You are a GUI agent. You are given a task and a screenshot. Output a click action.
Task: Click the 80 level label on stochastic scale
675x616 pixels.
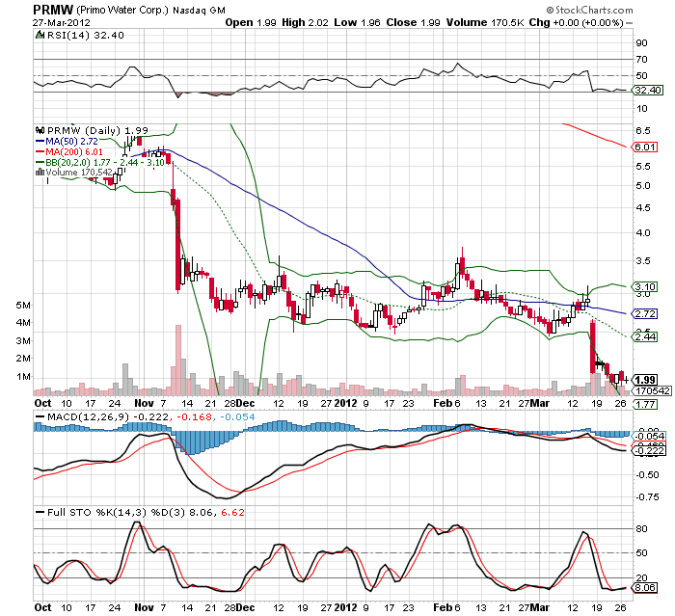coord(641,528)
